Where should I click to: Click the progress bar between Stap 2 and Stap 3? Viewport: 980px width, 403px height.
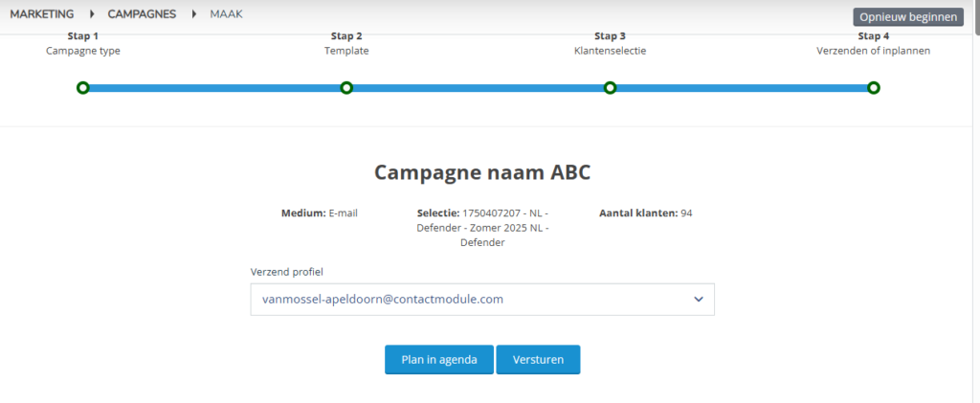coord(479,88)
